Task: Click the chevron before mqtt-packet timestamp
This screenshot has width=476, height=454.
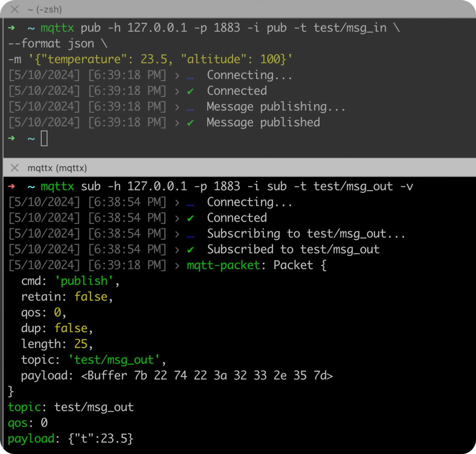Action: pyautogui.click(x=177, y=265)
